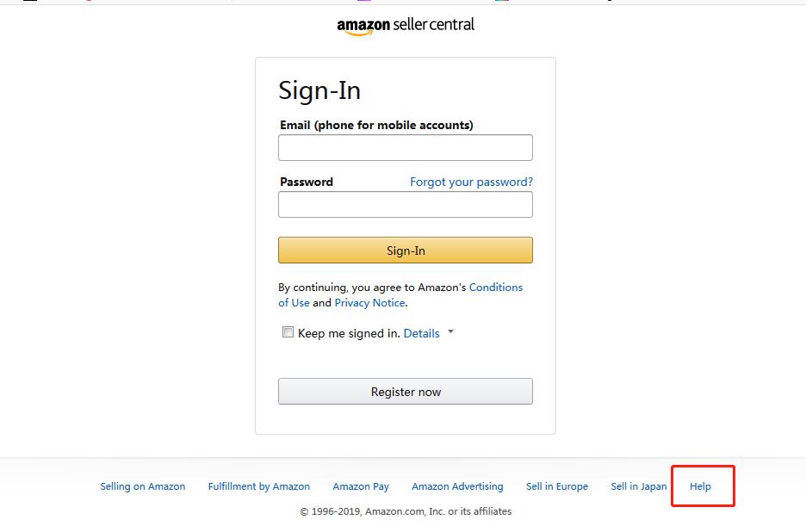Open the Conditions of Use link
806x532 pixels.
coord(495,288)
